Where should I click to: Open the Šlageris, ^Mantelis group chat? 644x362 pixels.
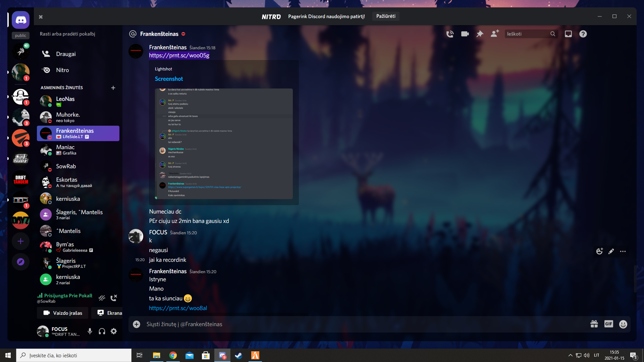coord(78,215)
